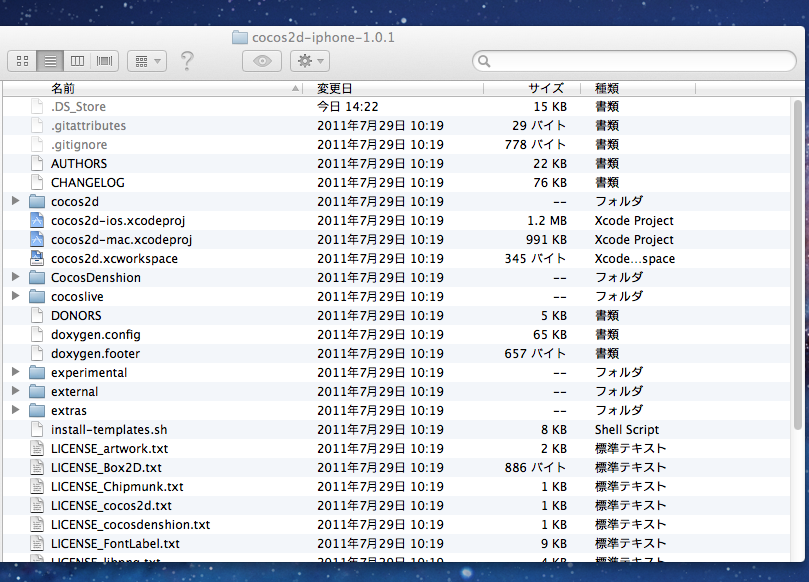Select the .gitattributes document icon
This screenshot has height=582, width=809.
[37, 125]
